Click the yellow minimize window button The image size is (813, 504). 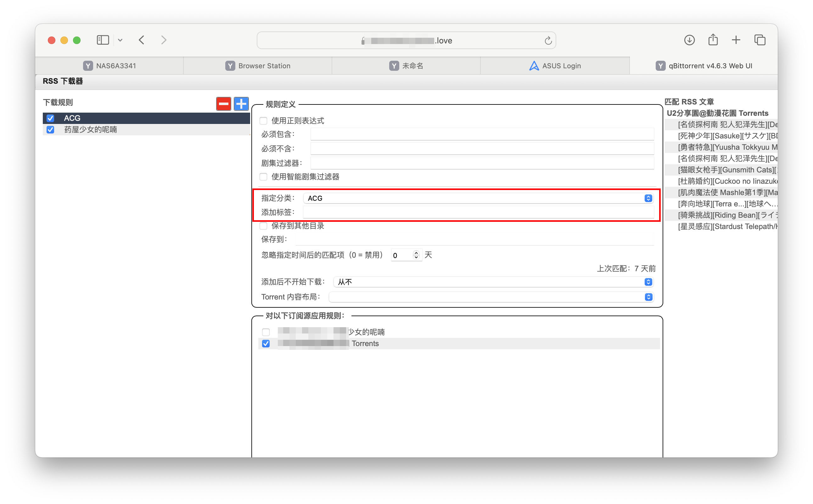point(64,40)
